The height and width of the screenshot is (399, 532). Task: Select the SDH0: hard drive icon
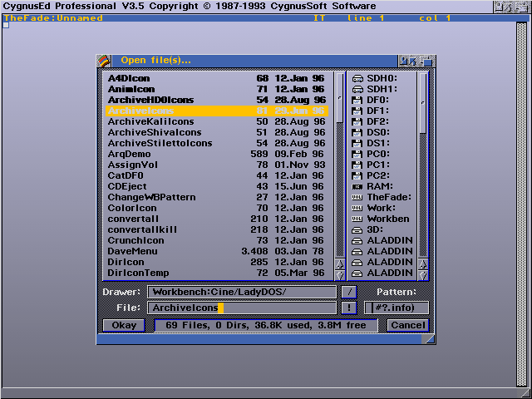coord(357,79)
